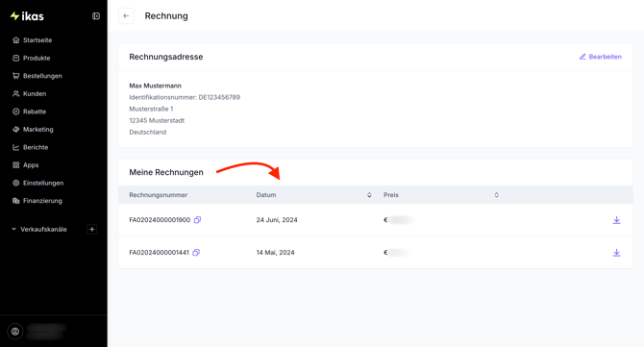Download invoice FA02024000001441
The height and width of the screenshot is (347, 644).
tap(616, 253)
